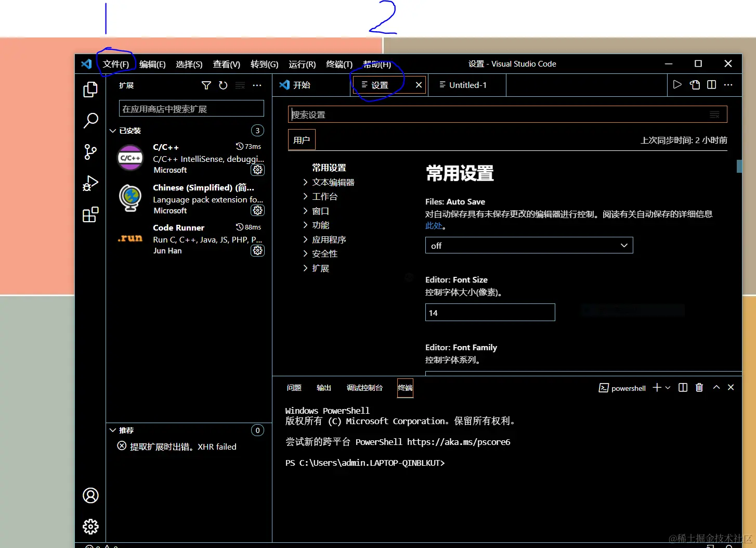Refresh the extensions list

click(x=223, y=85)
